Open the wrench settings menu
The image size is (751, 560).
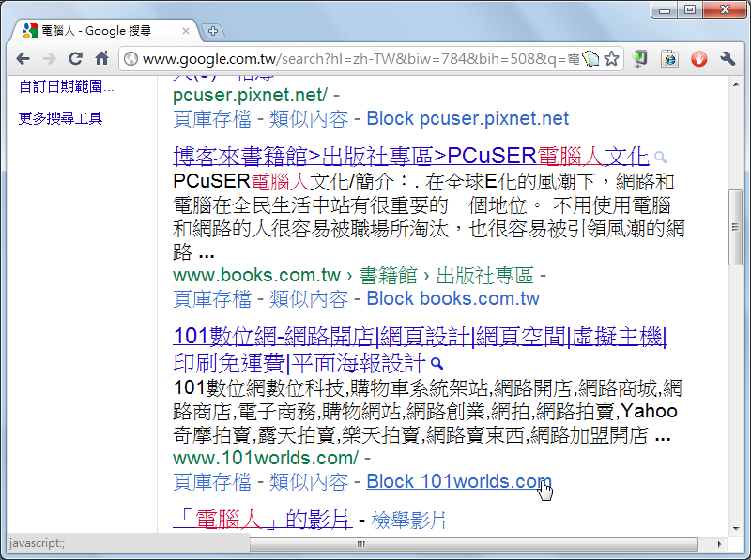[728, 58]
